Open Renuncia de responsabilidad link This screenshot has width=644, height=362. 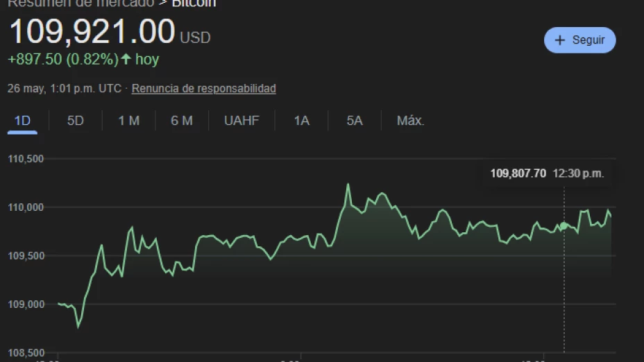coord(204,88)
